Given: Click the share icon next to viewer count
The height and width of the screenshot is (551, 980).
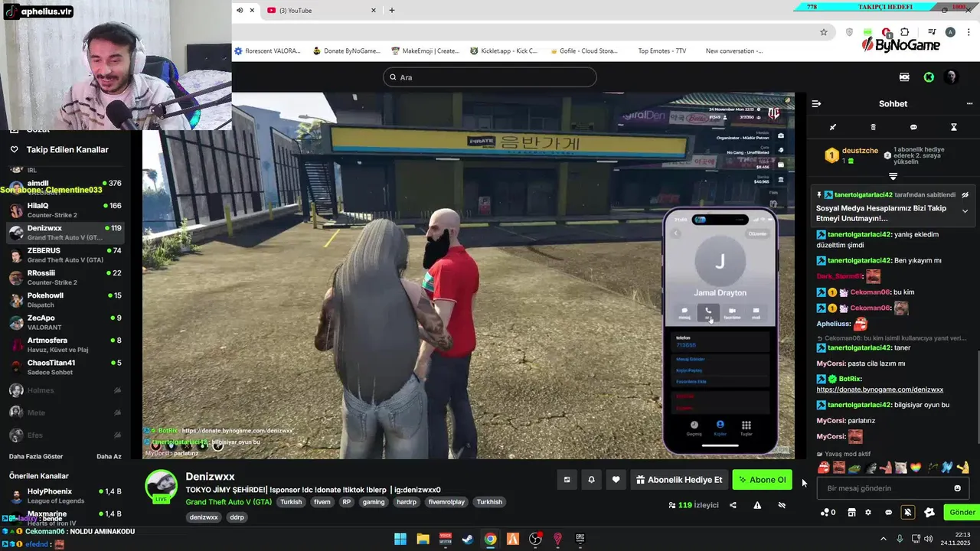Looking at the screenshot, I should pos(733,505).
